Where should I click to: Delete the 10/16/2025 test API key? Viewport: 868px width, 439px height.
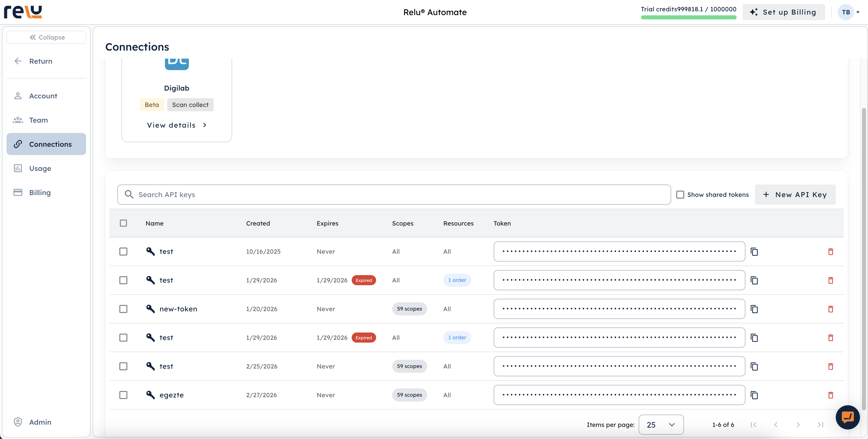(830, 252)
